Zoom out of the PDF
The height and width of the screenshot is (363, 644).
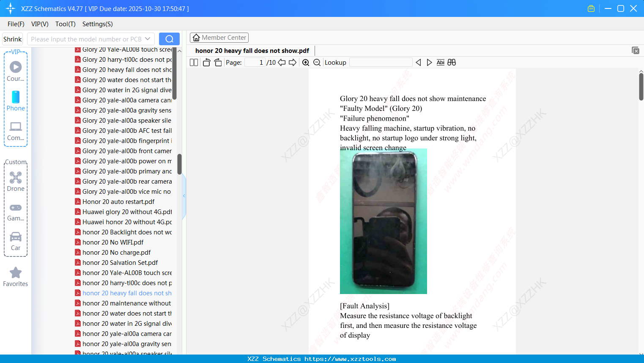317,63
